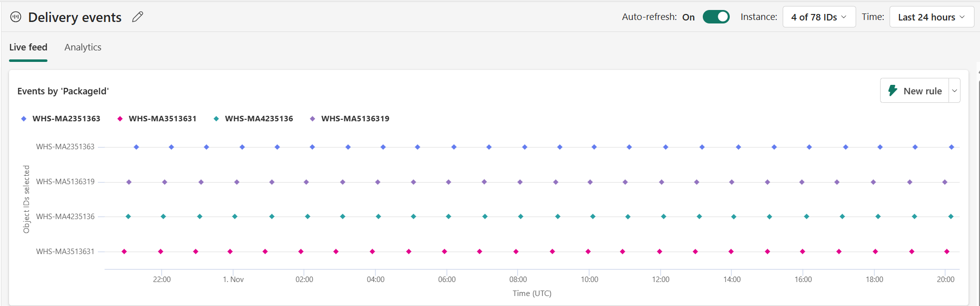The height and width of the screenshot is (306, 980).
Task: Click the WHS-MA2351363 legend label
Action: pos(66,119)
